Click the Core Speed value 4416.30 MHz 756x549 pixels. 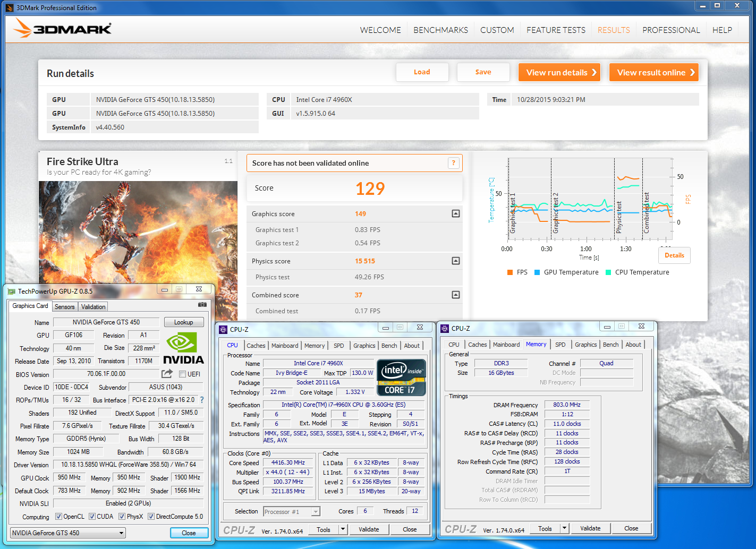pyautogui.click(x=288, y=463)
